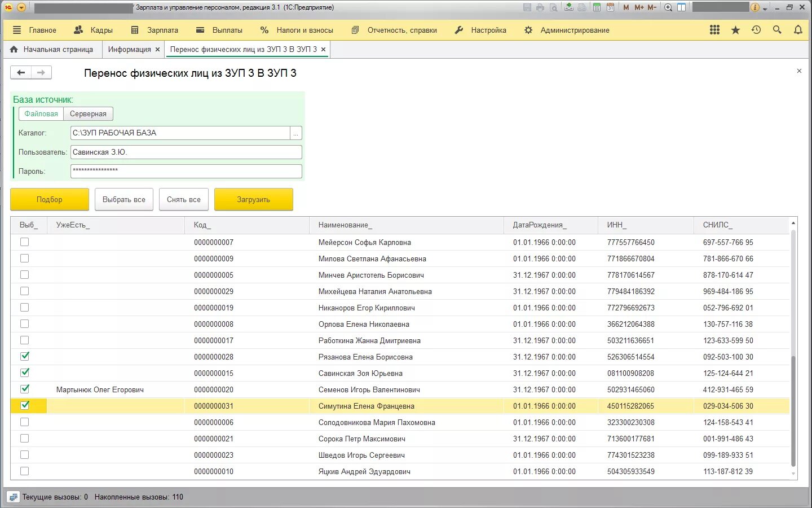Open Налоги и взносы section
812x508 pixels.
click(297, 30)
